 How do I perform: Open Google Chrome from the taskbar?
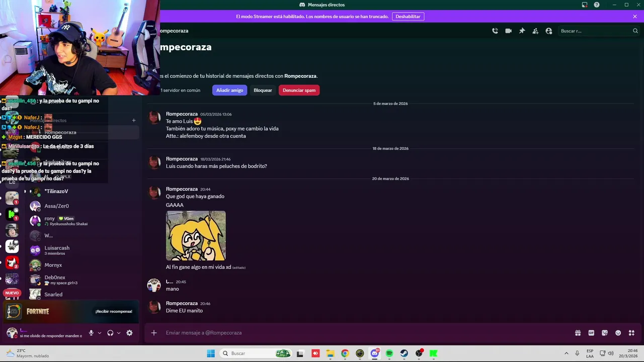(x=345, y=353)
